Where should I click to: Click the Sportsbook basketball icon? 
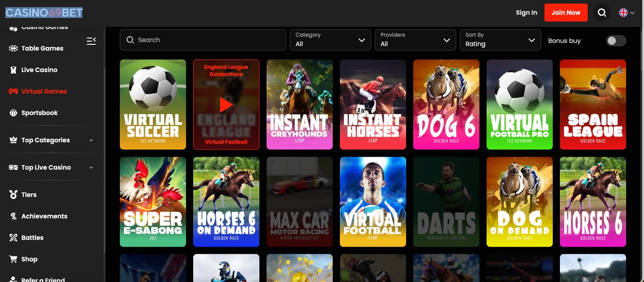[13, 113]
